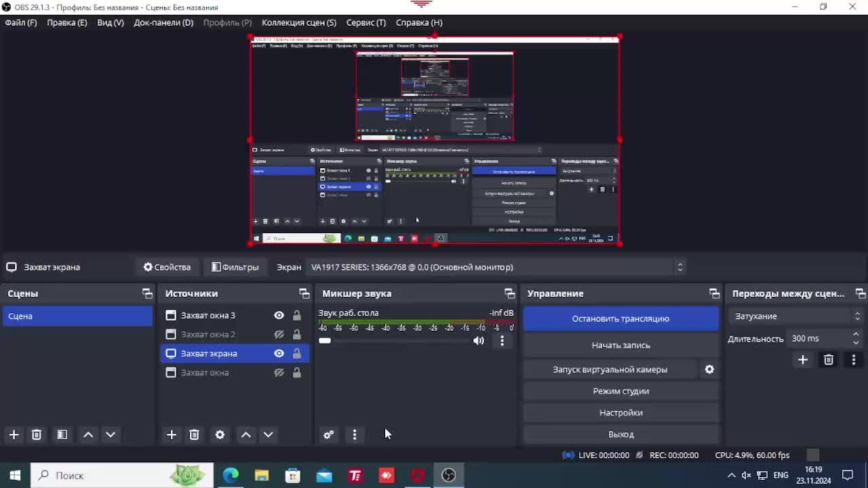Click Начать запись button
The image size is (868, 488).
[x=620, y=345]
